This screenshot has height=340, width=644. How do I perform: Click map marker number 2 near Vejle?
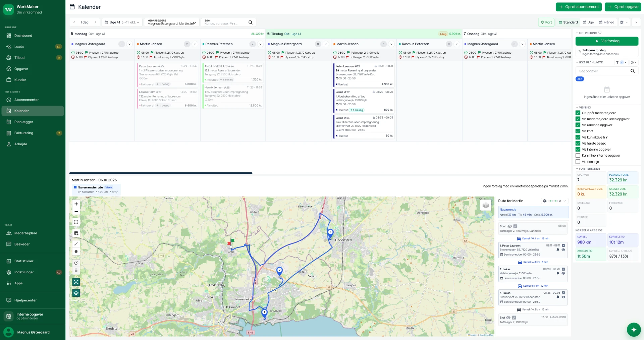[279, 271]
